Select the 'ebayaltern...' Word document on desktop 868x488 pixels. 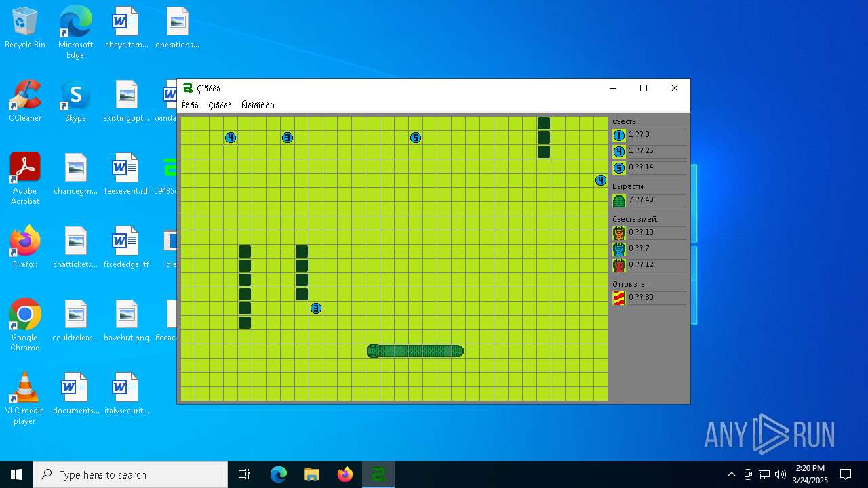[x=126, y=28]
